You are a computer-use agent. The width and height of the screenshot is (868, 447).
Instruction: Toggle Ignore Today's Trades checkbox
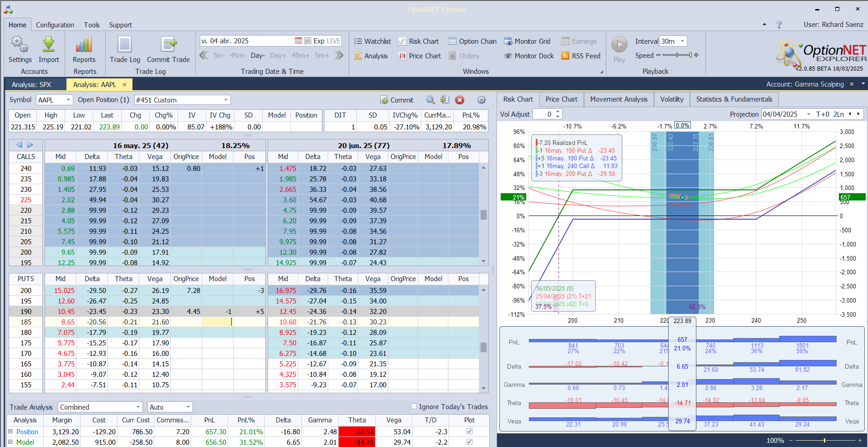point(414,406)
